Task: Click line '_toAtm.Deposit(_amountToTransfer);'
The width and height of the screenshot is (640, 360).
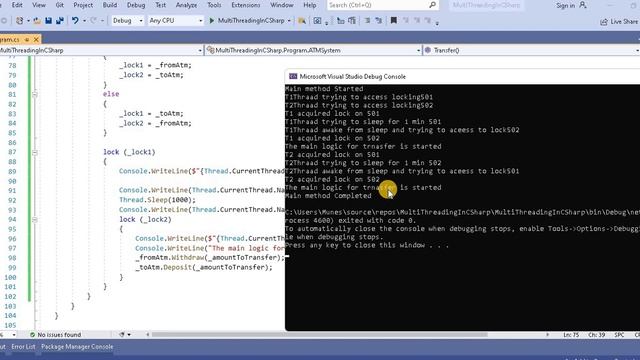Action: (x=204, y=267)
